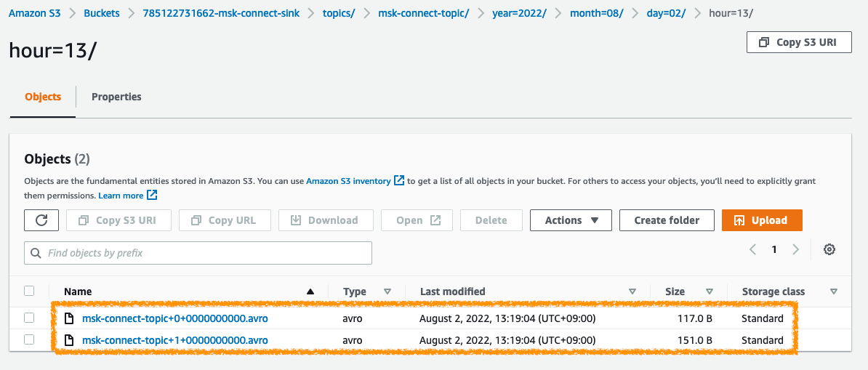
Task: Click avro type of msk-connect-topic+1 row
Action: 353,340
